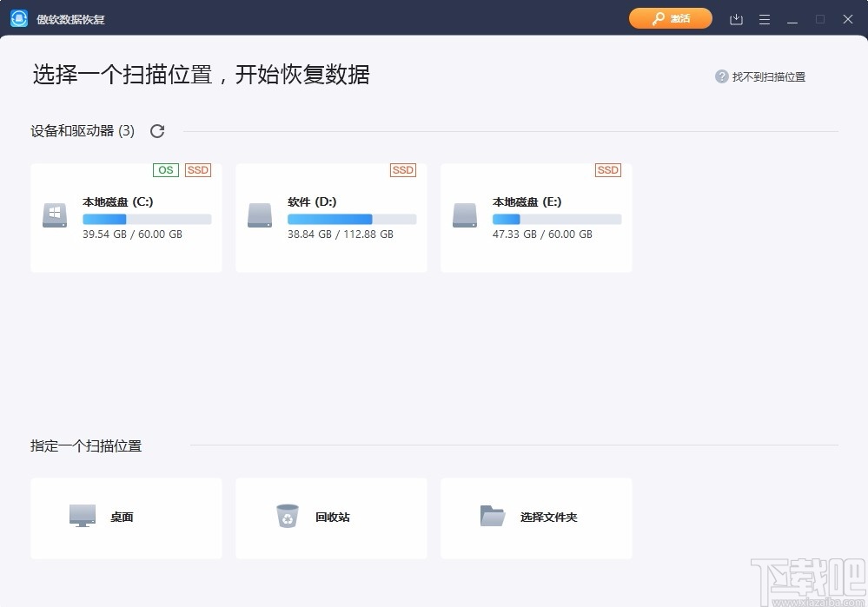Click the drive icon on 本地磁盘 (C:)

tap(54, 217)
